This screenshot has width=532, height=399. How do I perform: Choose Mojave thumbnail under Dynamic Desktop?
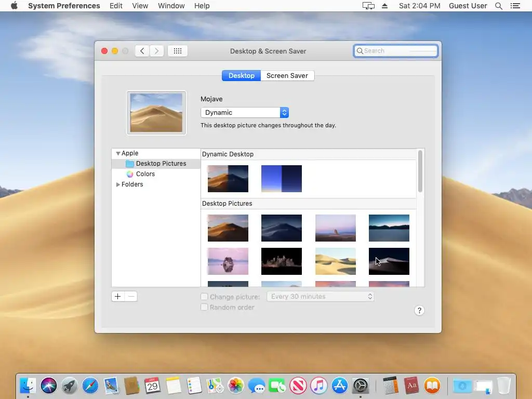[x=228, y=179]
